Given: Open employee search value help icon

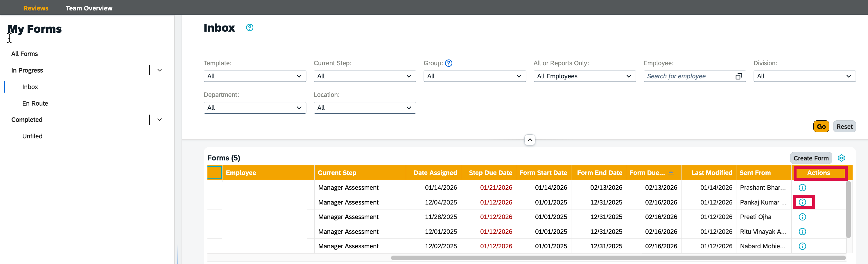Looking at the screenshot, I should pos(739,76).
